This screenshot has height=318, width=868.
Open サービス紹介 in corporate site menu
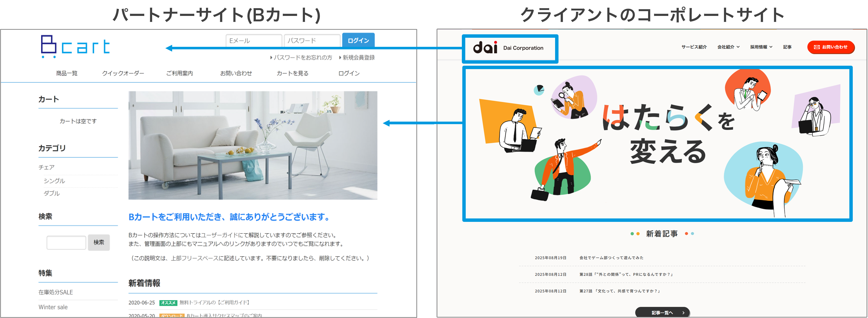tap(694, 47)
